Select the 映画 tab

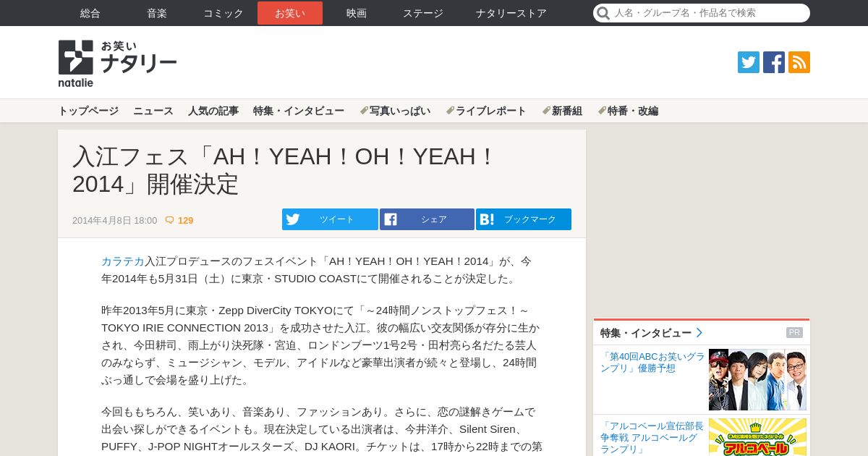click(357, 13)
